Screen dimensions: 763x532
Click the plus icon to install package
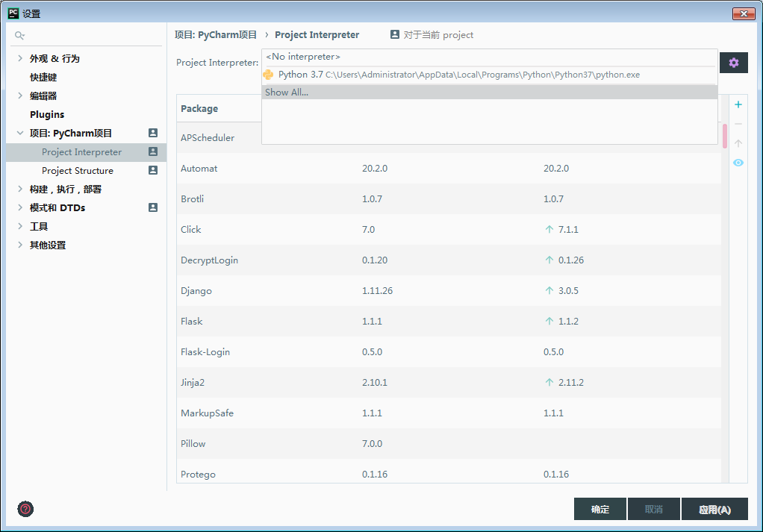tap(738, 104)
